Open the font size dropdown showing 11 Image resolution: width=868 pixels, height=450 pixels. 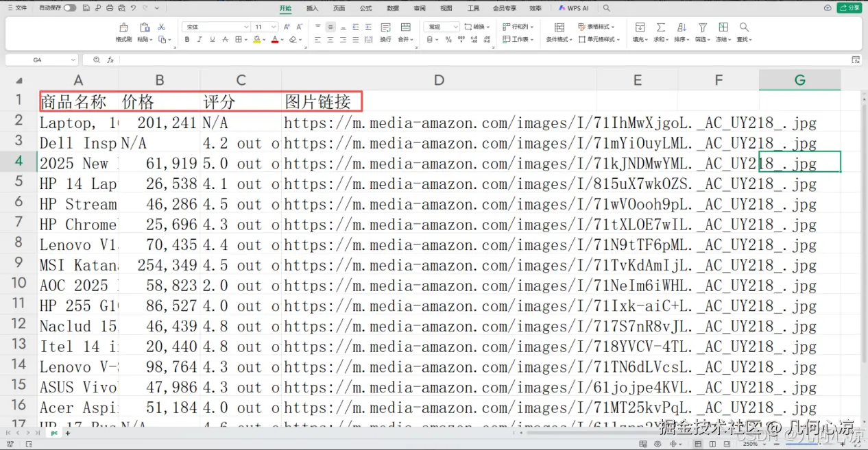click(x=274, y=27)
